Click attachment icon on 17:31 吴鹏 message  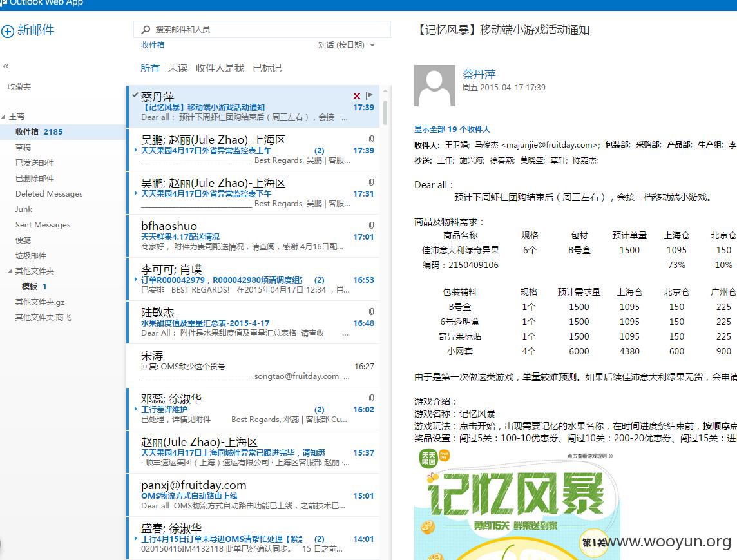[x=371, y=182]
